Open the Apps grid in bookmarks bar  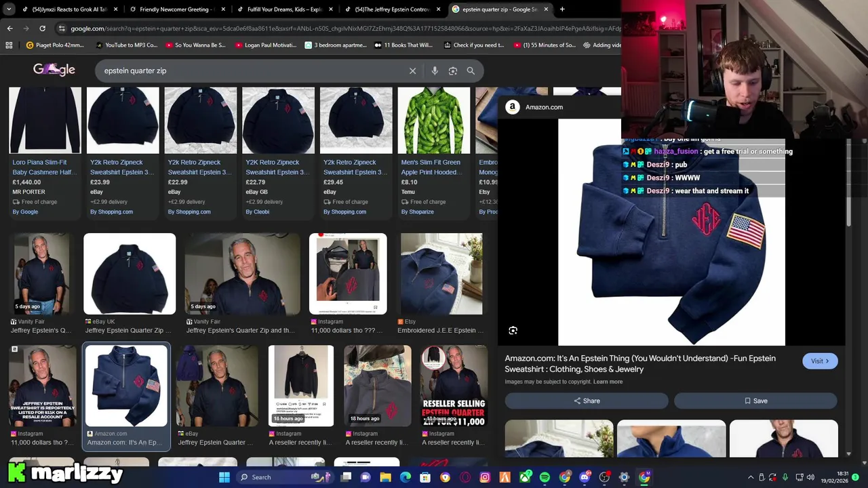coord(9,45)
